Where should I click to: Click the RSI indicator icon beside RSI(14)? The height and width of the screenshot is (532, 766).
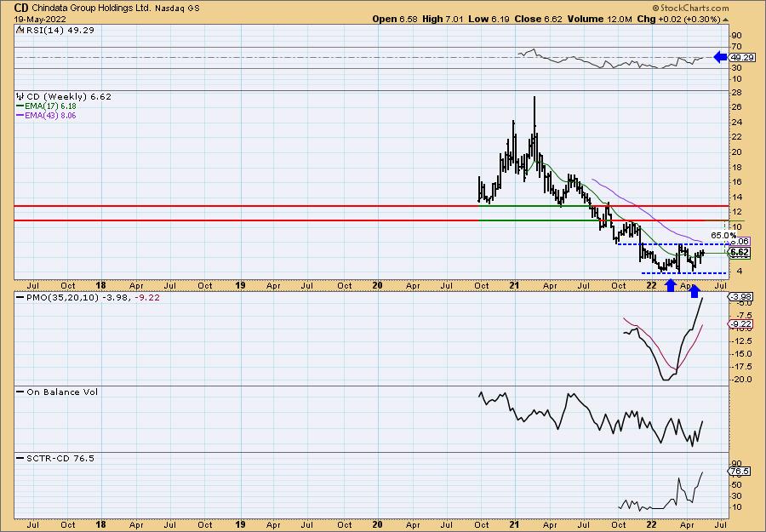point(20,30)
